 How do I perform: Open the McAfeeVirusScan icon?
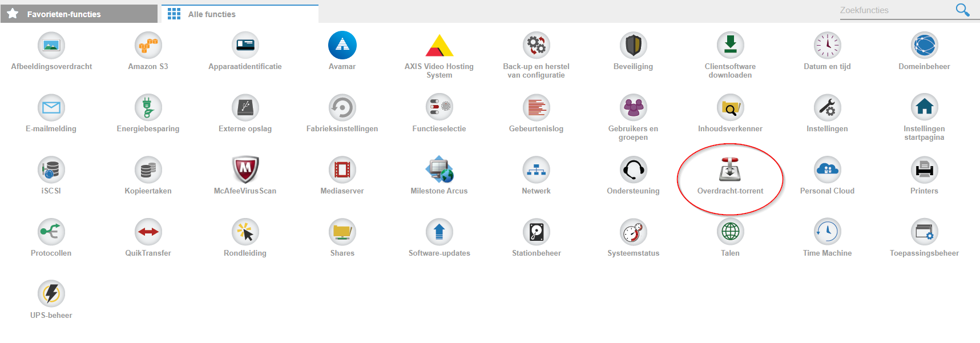(245, 170)
